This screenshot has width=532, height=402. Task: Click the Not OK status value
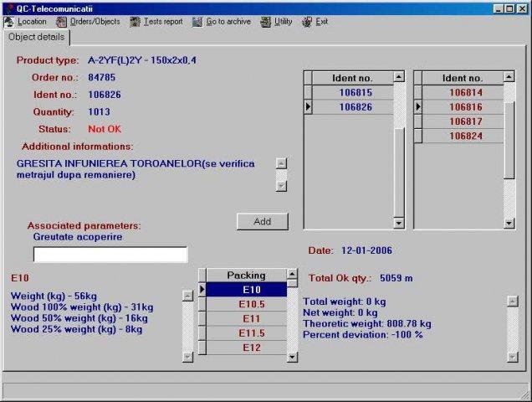coord(105,129)
